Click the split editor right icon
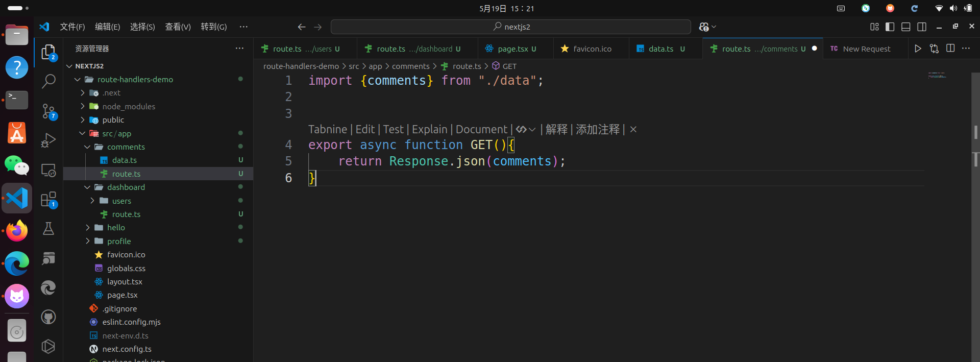This screenshot has width=980, height=362. (950, 49)
